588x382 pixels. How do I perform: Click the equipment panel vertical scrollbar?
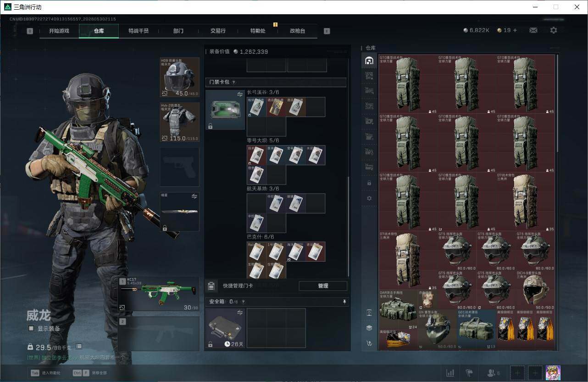(x=349, y=226)
